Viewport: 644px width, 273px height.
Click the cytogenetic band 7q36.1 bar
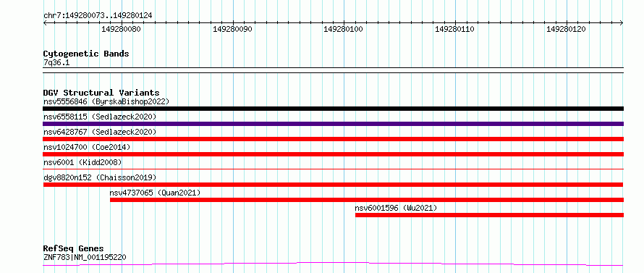[333, 70]
